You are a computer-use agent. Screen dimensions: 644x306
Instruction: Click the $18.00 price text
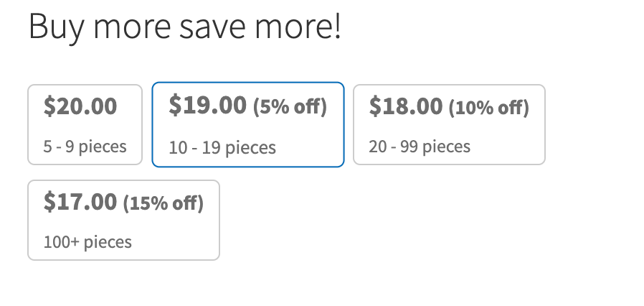coord(406,106)
